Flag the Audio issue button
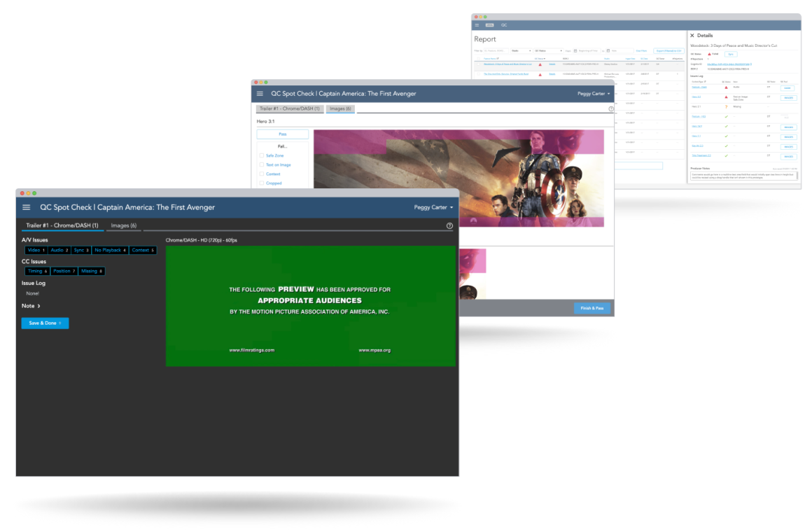This screenshot has width=812, height=532. coord(59,250)
